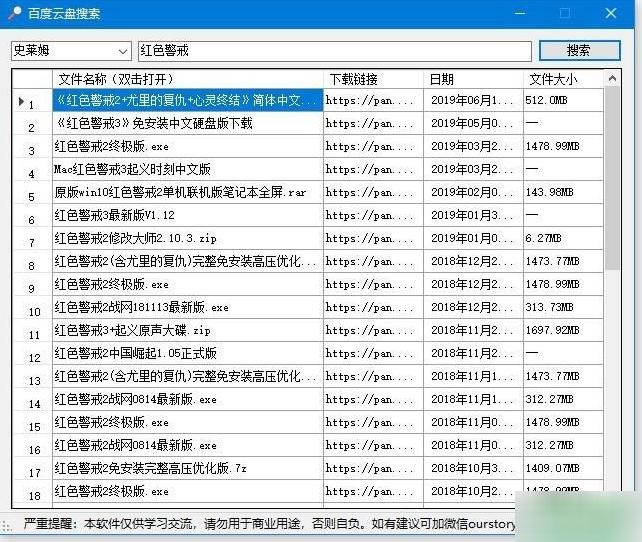Select 红色警戒2终极版.exe in row 9
The width and height of the screenshot is (642, 542).
click(188, 284)
